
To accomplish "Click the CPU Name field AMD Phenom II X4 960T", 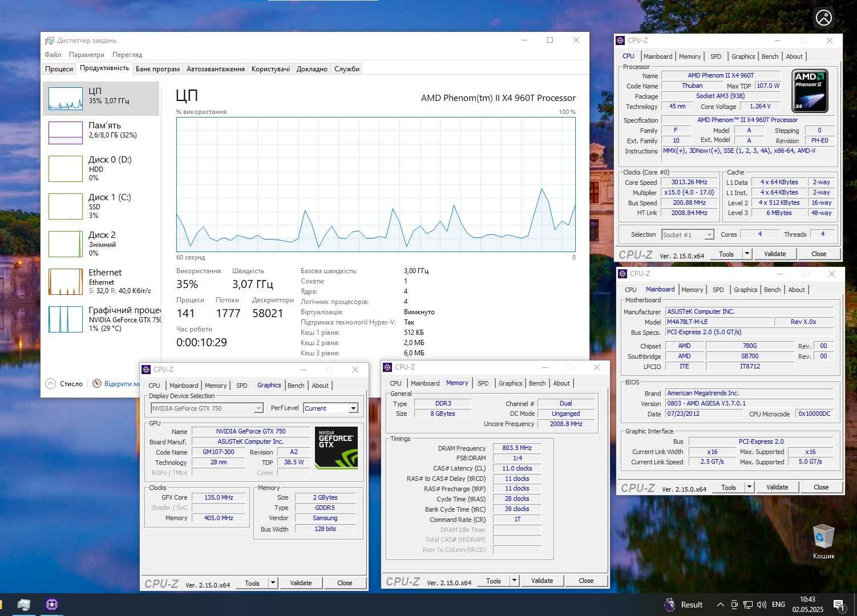I will 720,75.
